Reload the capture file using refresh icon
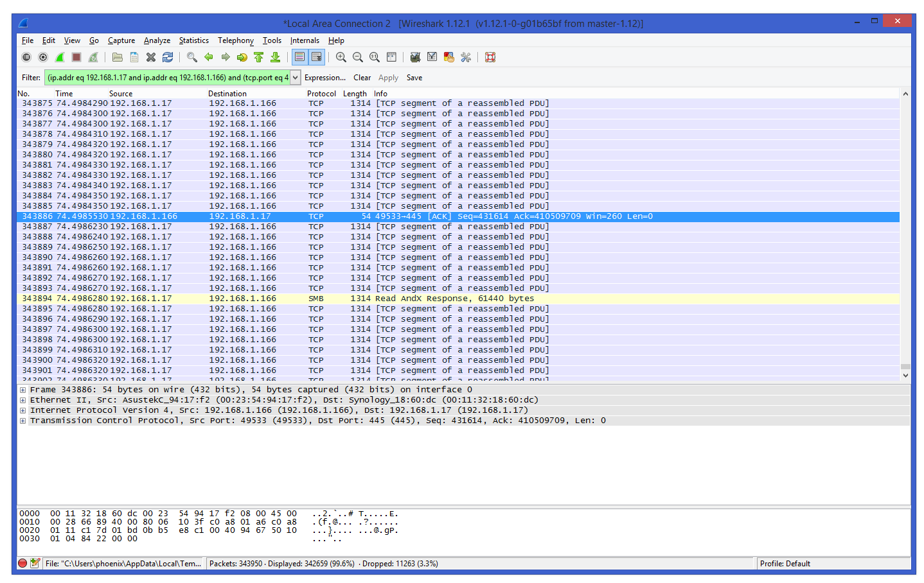 pyautogui.click(x=168, y=57)
